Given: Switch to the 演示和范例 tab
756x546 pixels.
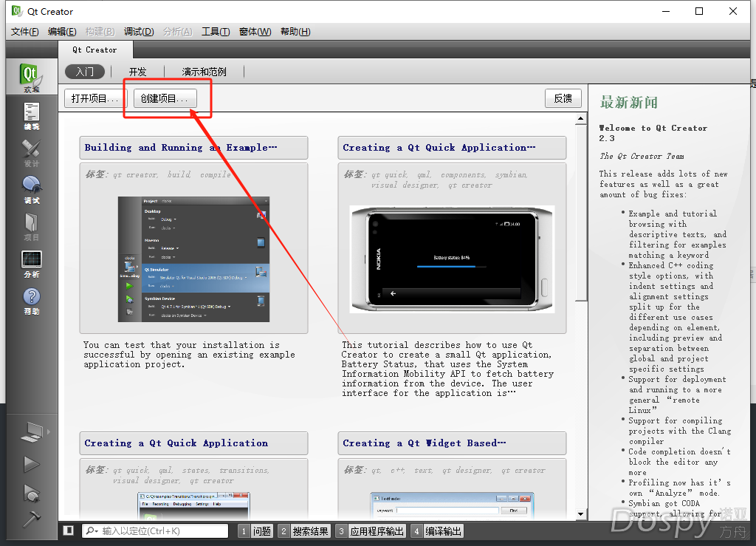Looking at the screenshot, I should click(x=204, y=72).
